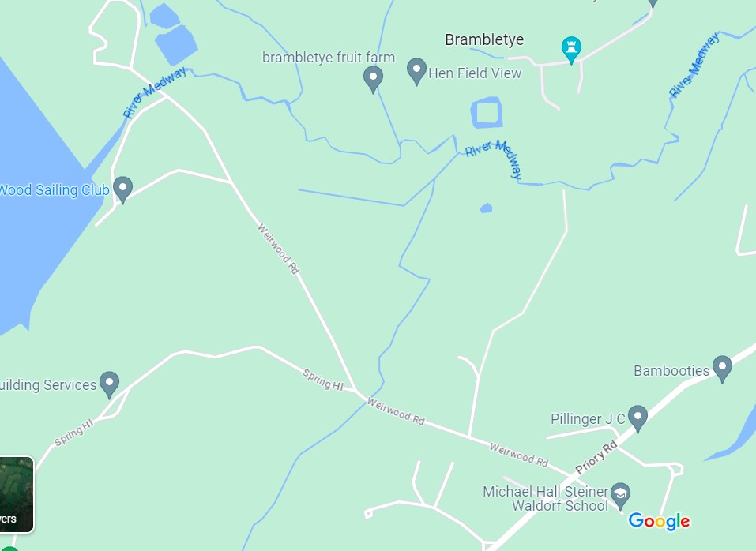
Task: Click the Pillinger J C pin
Action: click(x=638, y=418)
